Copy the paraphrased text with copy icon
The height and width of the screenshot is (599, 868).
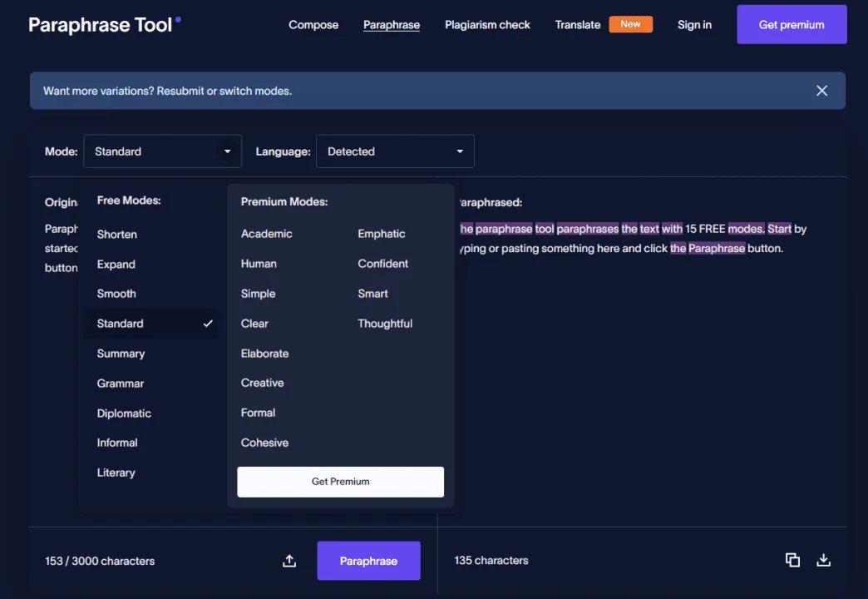coord(792,560)
